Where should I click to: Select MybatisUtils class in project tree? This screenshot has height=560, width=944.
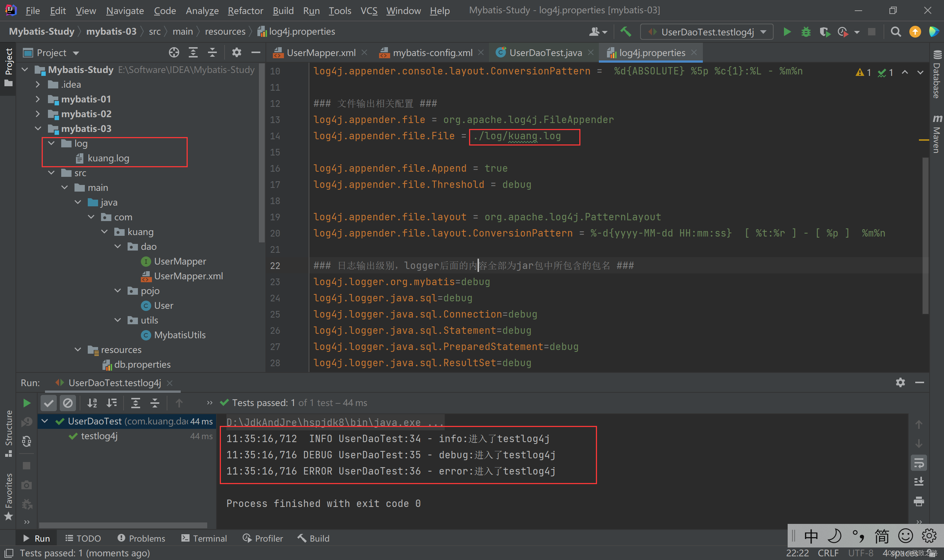[180, 335]
